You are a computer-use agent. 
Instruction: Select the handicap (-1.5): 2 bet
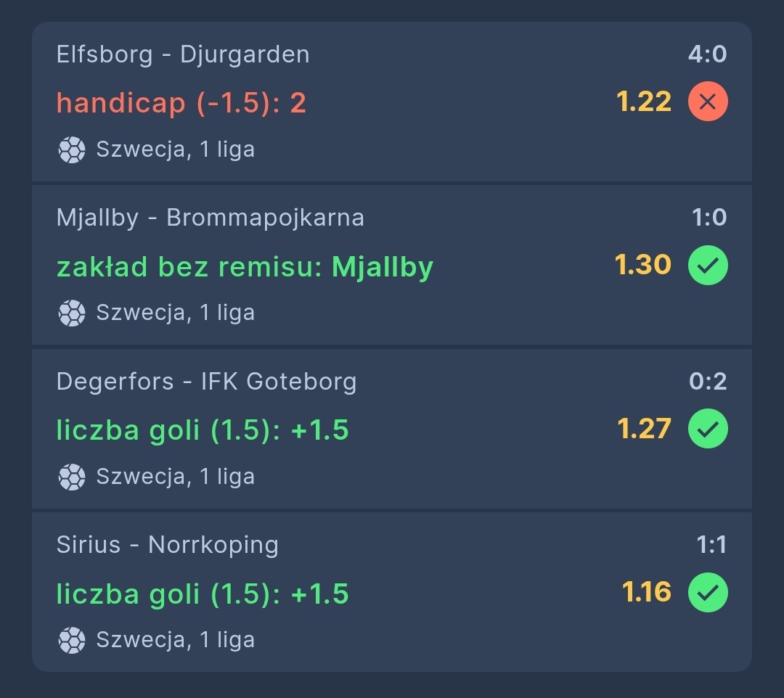(x=181, y=104)
